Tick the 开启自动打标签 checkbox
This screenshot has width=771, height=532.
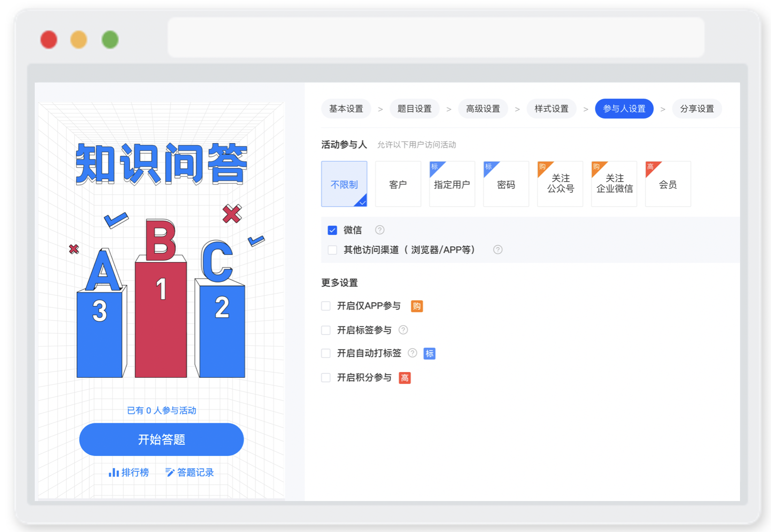326,353
